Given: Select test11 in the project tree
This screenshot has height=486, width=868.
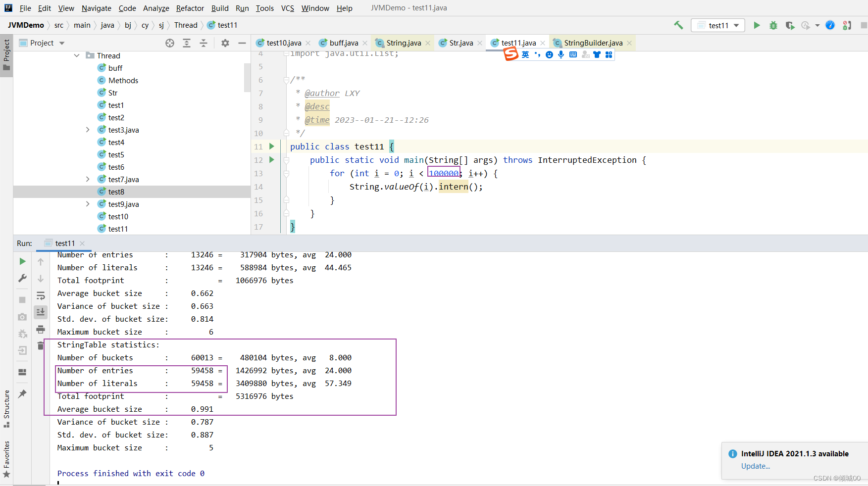Looking at the screenshot, I should [x=118, y=229].
